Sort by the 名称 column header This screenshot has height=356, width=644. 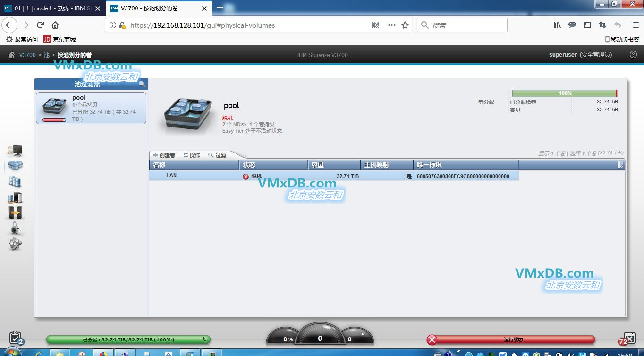click(x=194, y=165)
